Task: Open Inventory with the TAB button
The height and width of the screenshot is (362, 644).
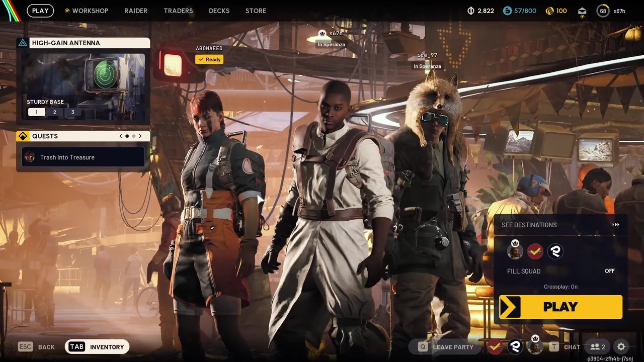Action: coord(97,347)
